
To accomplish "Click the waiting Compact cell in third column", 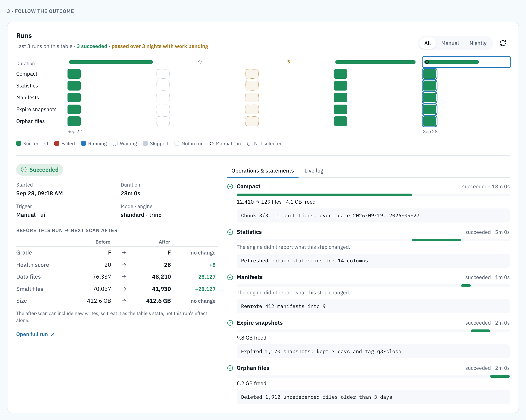I will pos(252,74).
